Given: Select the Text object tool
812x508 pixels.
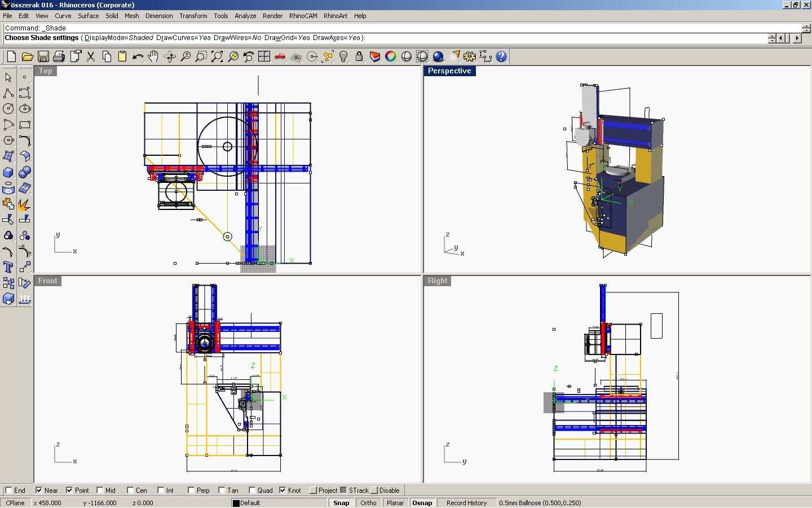Looking at the screenshot, I should coord(8,268).
